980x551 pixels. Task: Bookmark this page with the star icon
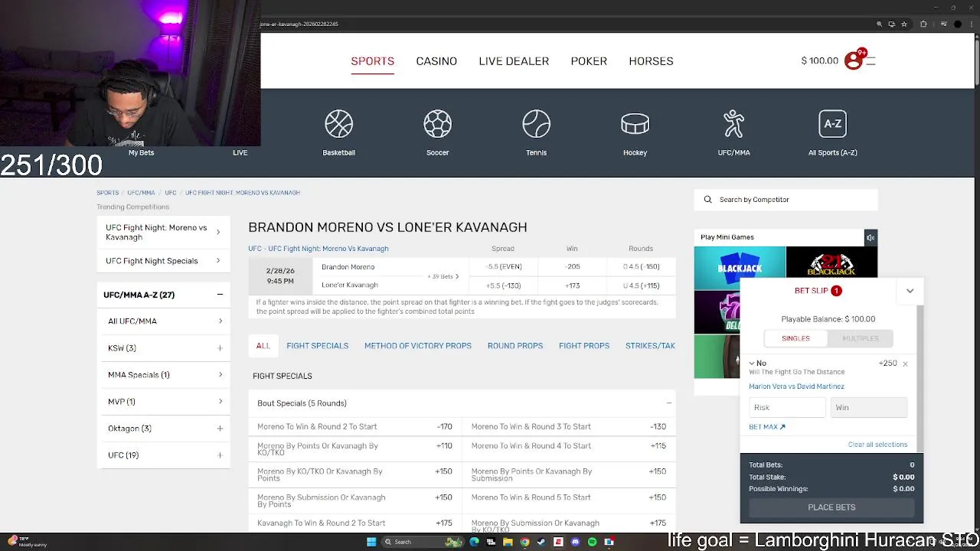[904, 24]
